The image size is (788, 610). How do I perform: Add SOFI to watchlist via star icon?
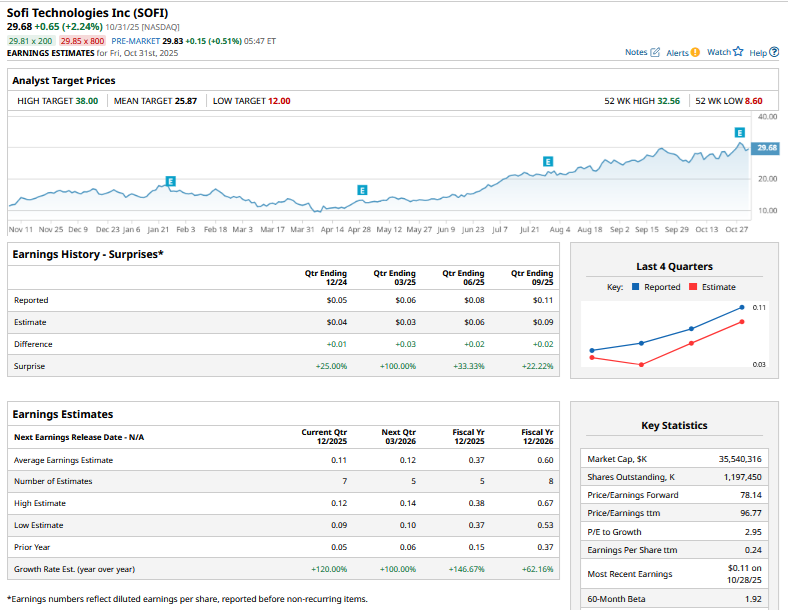tap(738, 52)
